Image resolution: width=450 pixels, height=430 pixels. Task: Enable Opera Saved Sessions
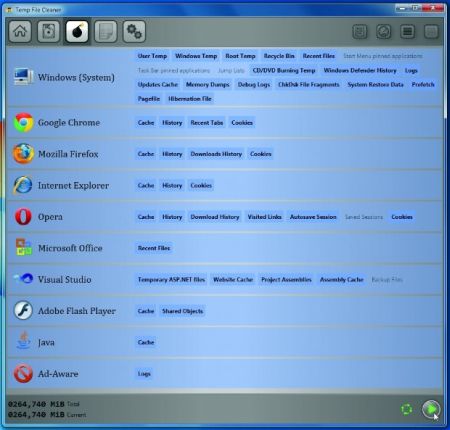coord(364,217)
